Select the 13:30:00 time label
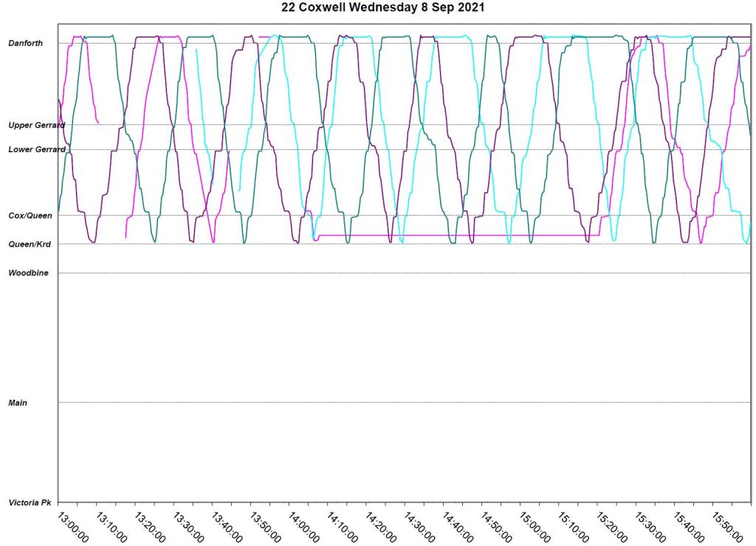 click(188, 526)
